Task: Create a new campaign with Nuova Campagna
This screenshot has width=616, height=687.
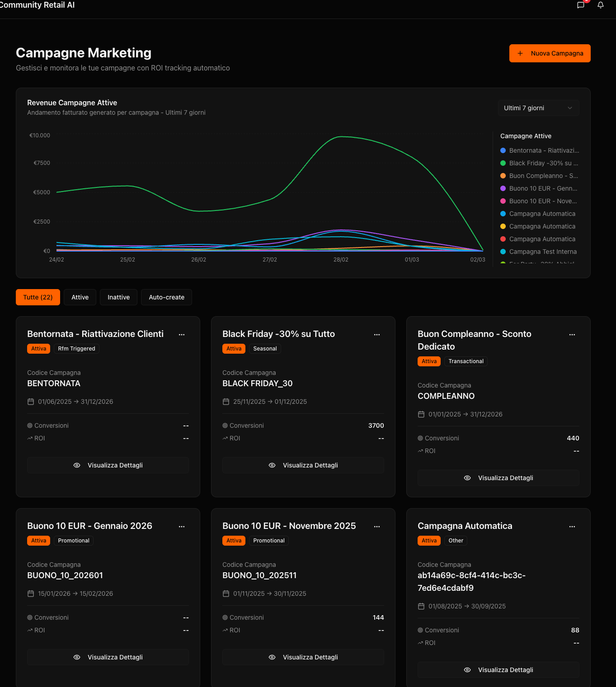Action: [x=550, y=53]
